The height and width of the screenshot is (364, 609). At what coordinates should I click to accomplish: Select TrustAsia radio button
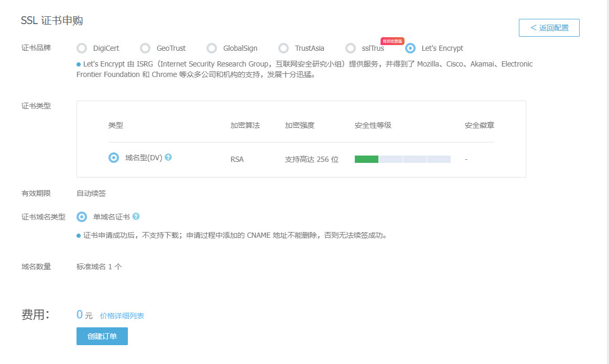coord(284,48)
